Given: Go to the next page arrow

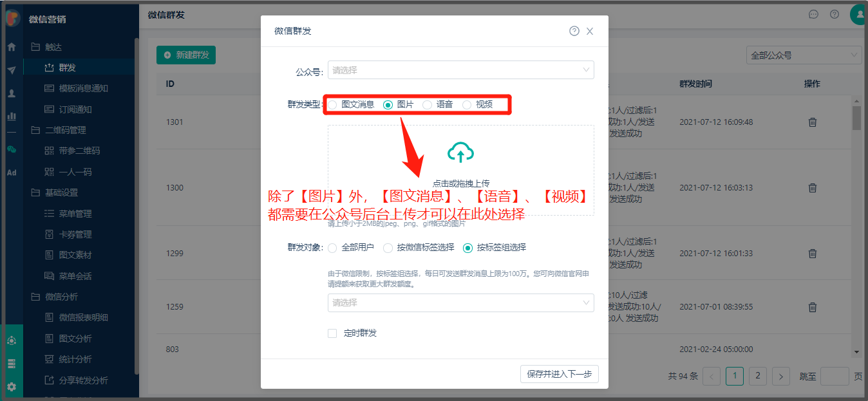Looking at the screenshot, I should point(781,377).
